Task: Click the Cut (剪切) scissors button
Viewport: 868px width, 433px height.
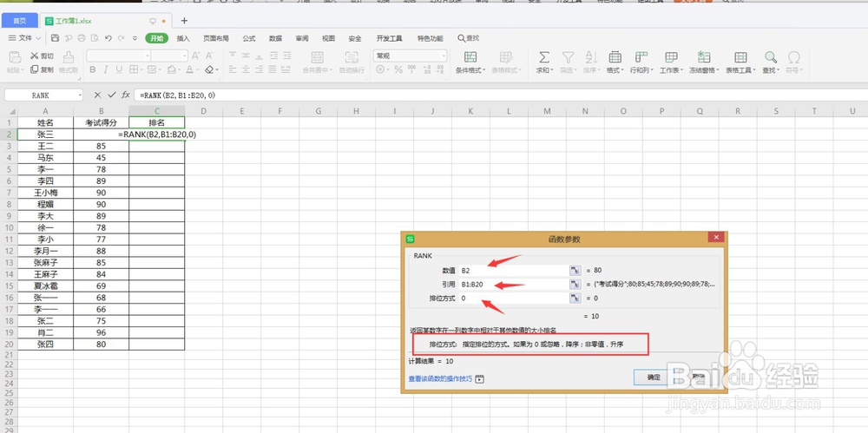Action: click(x=42, y=56)
